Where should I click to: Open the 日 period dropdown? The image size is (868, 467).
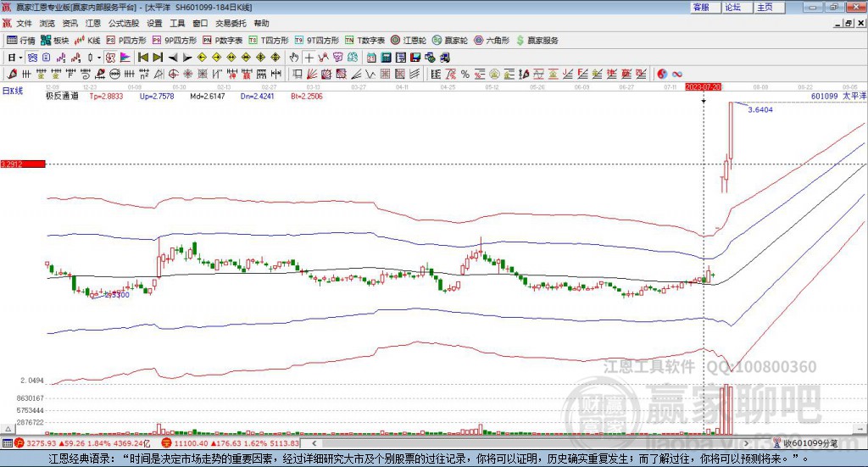15,58
